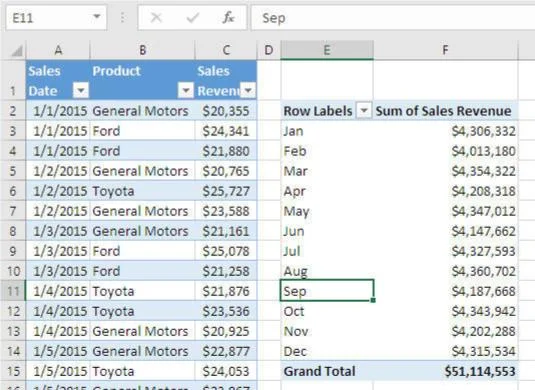
Task: Click the Cancel X in formula bar
Action: click(x=156, y=17)
